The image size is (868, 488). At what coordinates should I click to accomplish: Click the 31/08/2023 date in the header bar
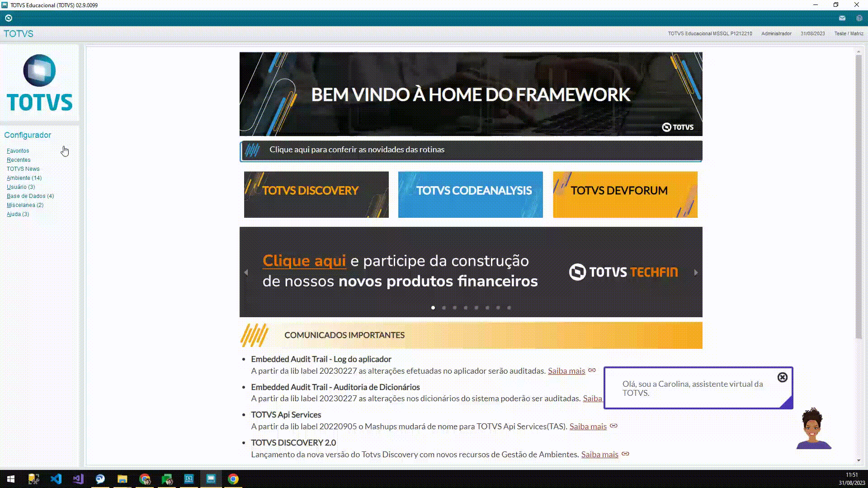pos(813,34)
